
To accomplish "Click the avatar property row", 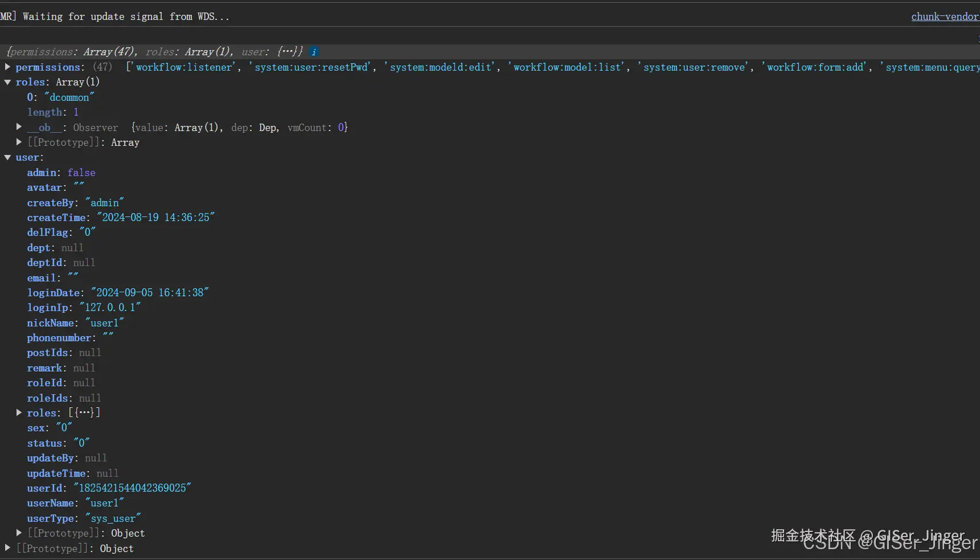I will click(x=56, y=187).
